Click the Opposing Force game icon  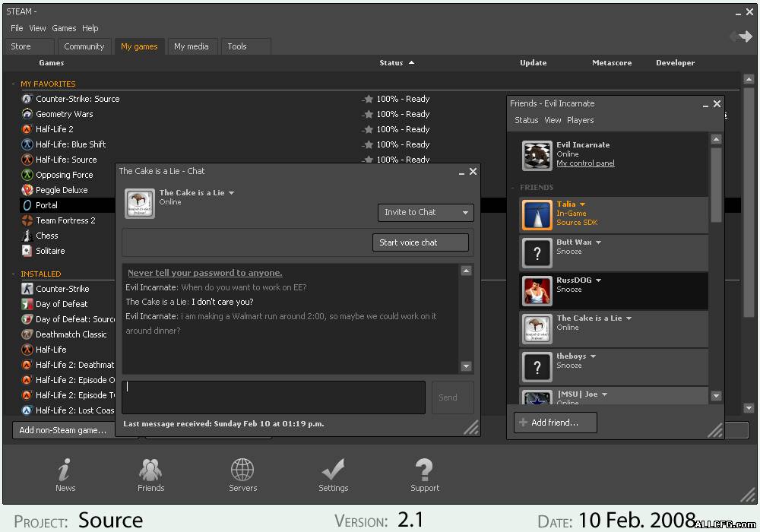click(x=27, y=175)
